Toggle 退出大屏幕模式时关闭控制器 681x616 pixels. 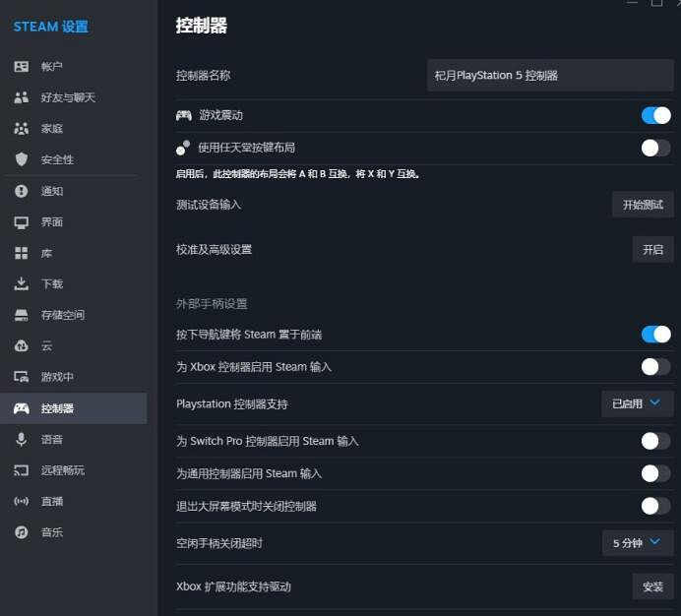(655, 506)
